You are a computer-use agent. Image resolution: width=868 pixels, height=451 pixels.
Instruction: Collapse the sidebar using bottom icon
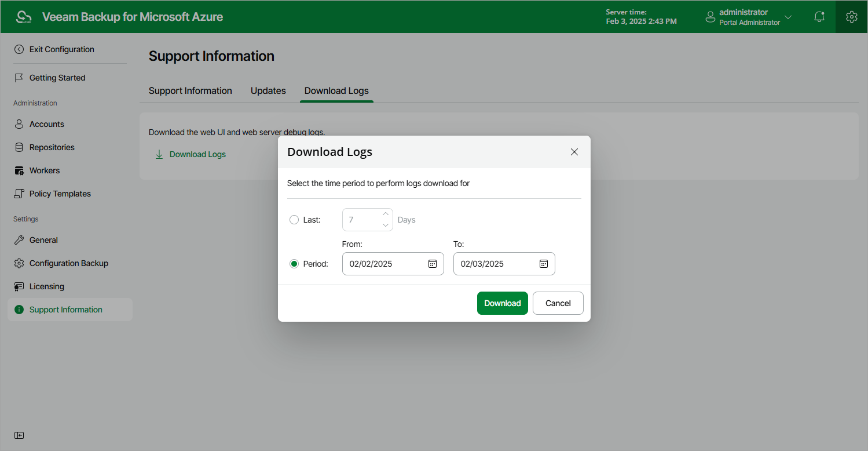pos(19,435)
